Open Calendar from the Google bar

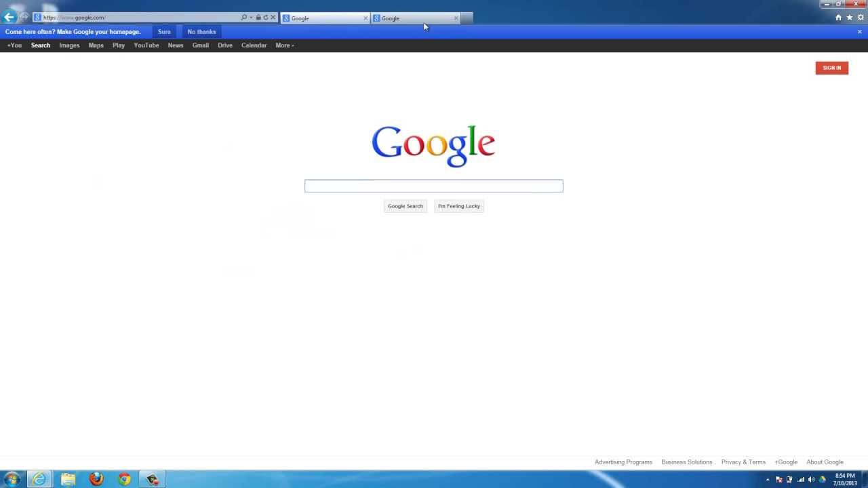tap(254, 45)
